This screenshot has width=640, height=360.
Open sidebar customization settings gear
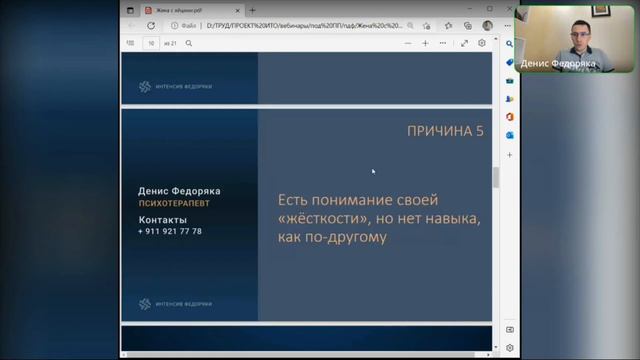(x=510, y=348)
